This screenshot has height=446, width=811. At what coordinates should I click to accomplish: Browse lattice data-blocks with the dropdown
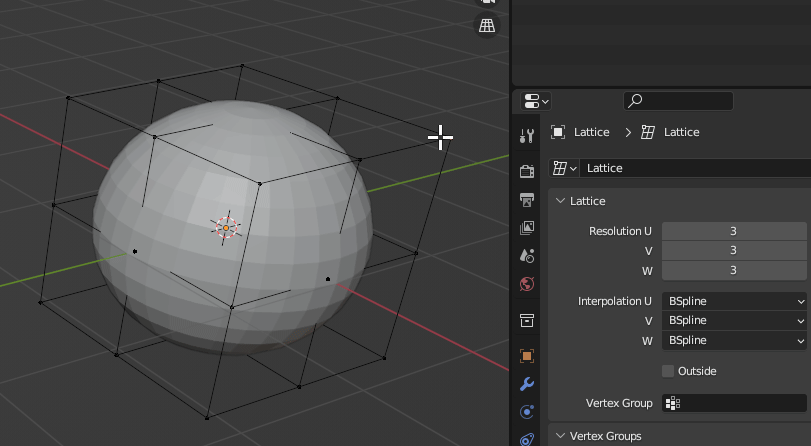564,168
